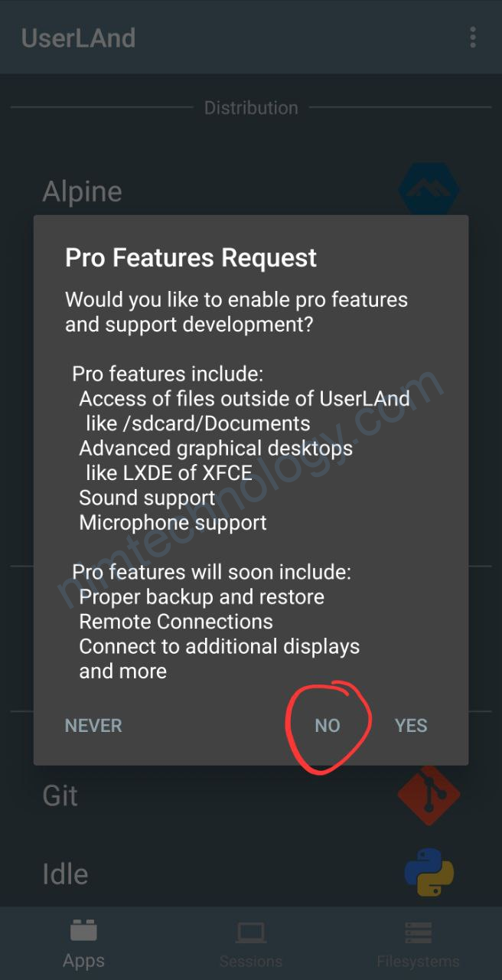The height and width of the screenshot is (980, 502).
Task: Switch to the Filesystems tab label
Action: click(x=418, y=961)
